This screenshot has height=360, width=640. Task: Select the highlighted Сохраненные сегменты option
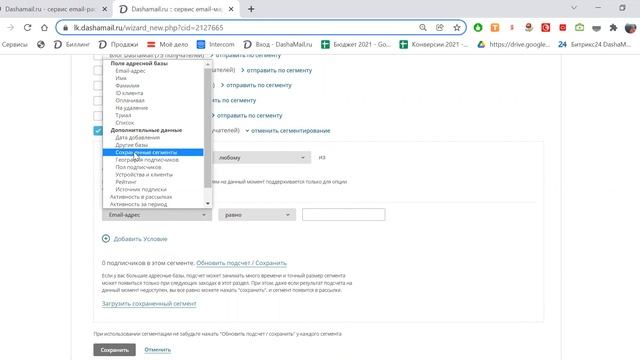click(153, 152)
